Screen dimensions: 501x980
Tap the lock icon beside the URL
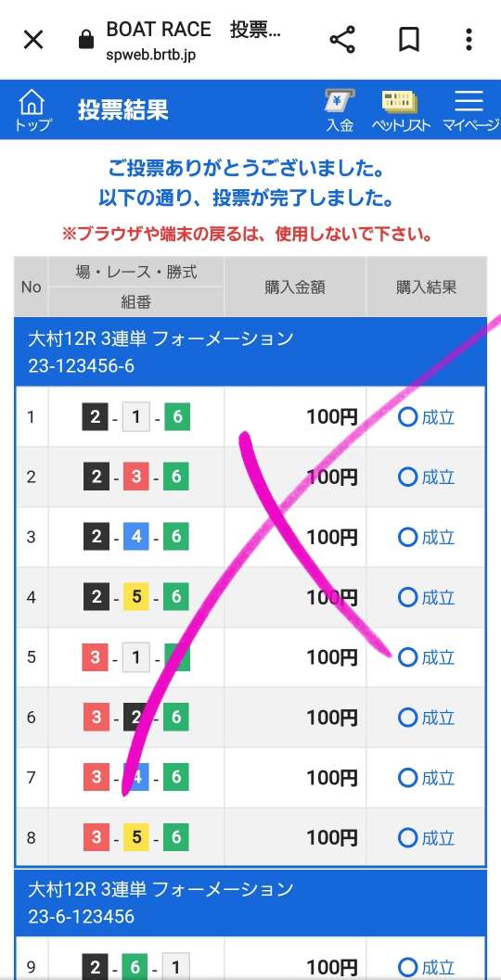pyautogui.click(x=85, y=41)
